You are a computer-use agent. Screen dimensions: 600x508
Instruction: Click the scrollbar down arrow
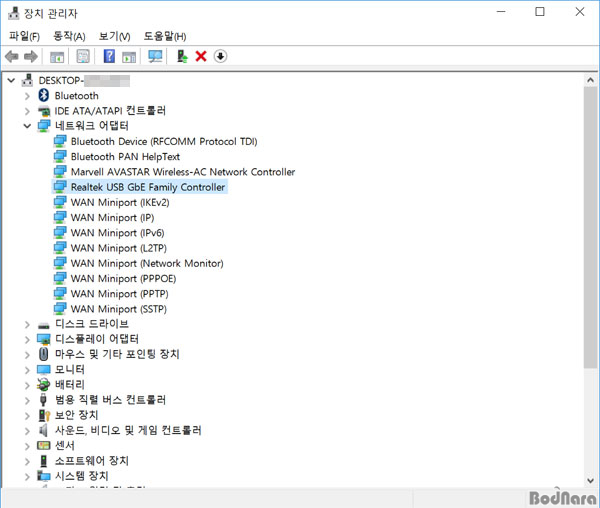tap(590, 480)
